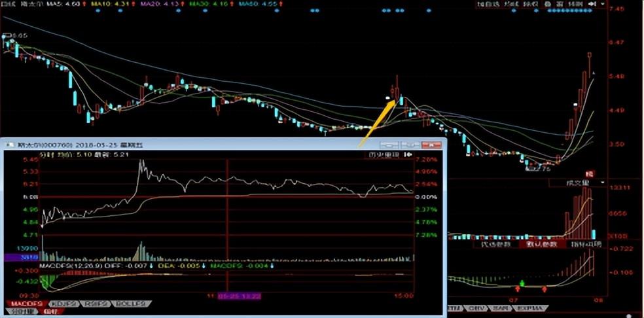Click the arrow icon after DIFF: -0.007
Screen dimensions: 644x318
(151, 266)
